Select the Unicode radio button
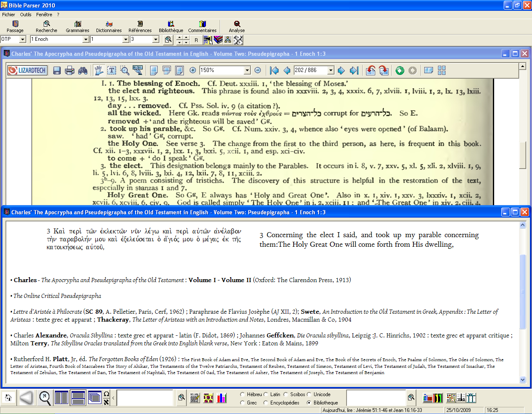 point(309,394)
